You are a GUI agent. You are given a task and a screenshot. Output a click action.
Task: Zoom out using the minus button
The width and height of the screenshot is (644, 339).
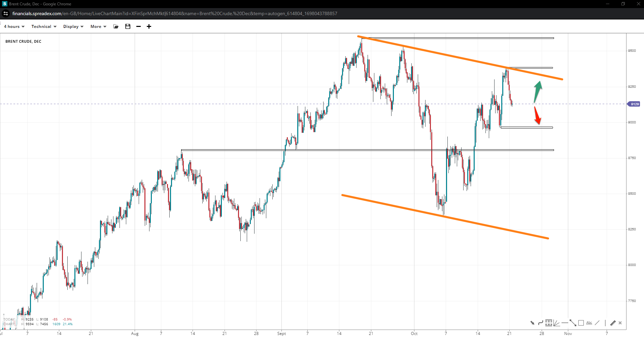[138, 27]
